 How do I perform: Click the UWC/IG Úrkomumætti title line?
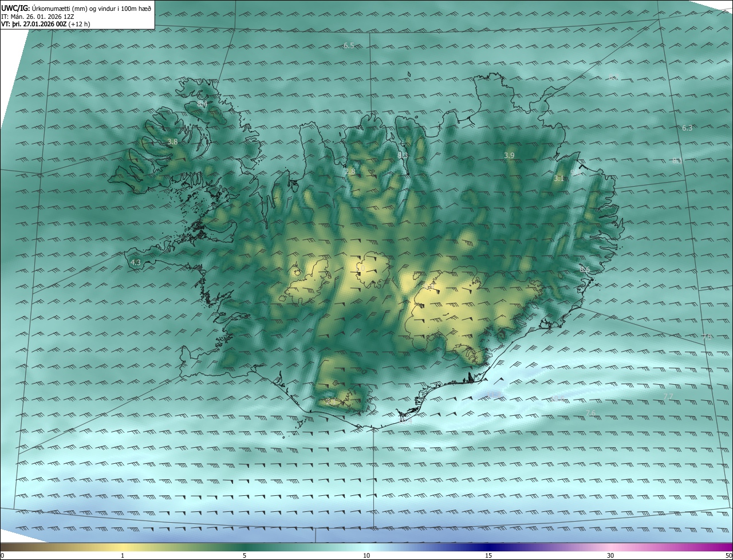(x=76, y=8)
